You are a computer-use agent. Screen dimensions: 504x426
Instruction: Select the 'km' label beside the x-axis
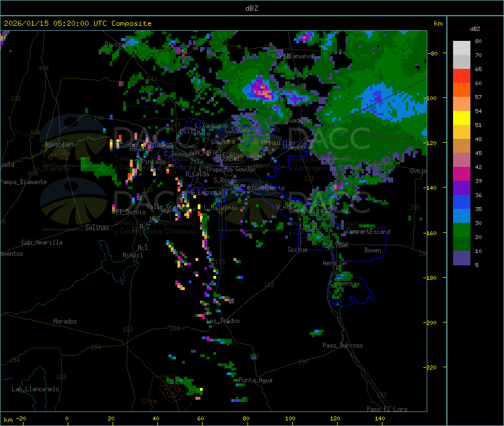[x=8, y=420]
